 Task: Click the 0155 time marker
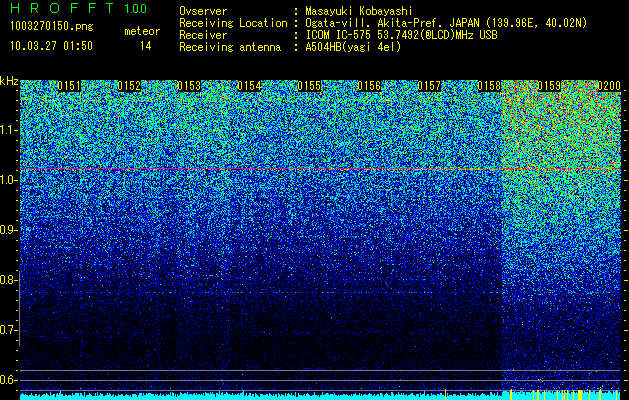click(x=309, y=86)
